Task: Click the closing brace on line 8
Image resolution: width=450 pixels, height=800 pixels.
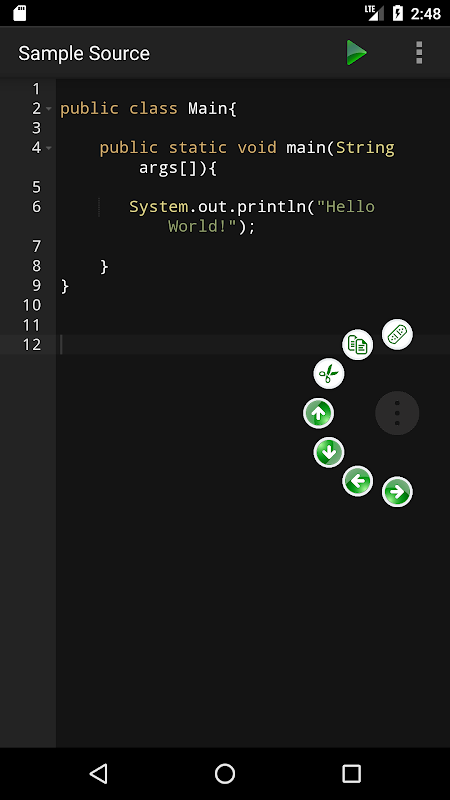Action: click(x=104, y=266)
